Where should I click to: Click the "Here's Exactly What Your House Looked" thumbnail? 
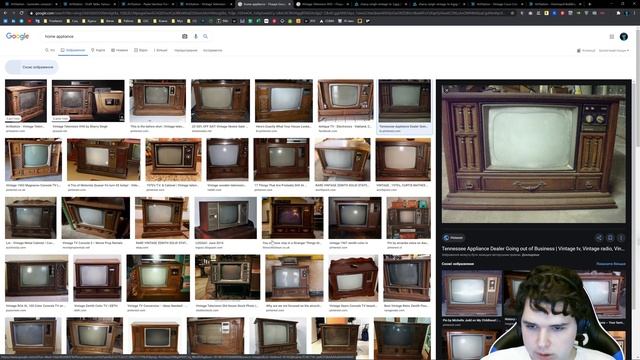click(x=284, y=101)
